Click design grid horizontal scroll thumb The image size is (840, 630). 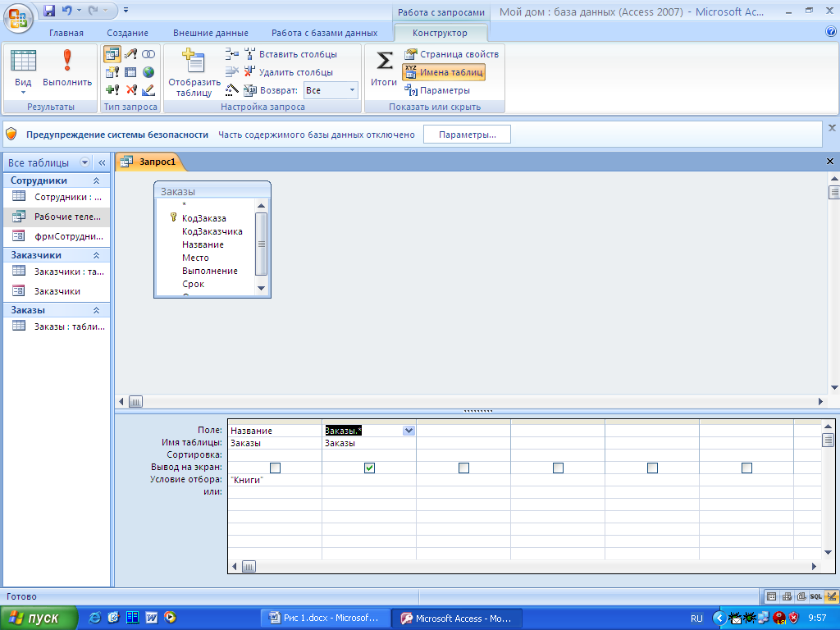pos(249,566)
